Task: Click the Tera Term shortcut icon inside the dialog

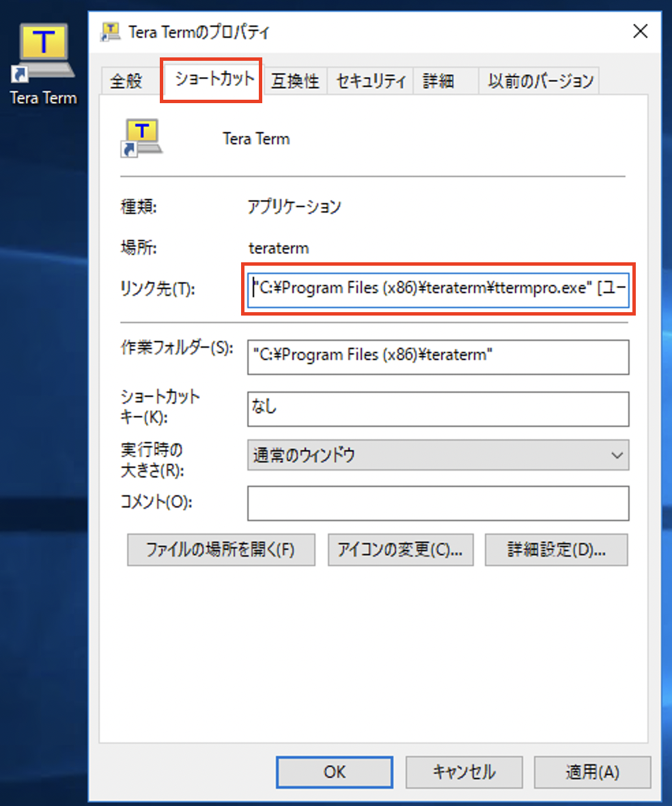Action: coord(141,138)
